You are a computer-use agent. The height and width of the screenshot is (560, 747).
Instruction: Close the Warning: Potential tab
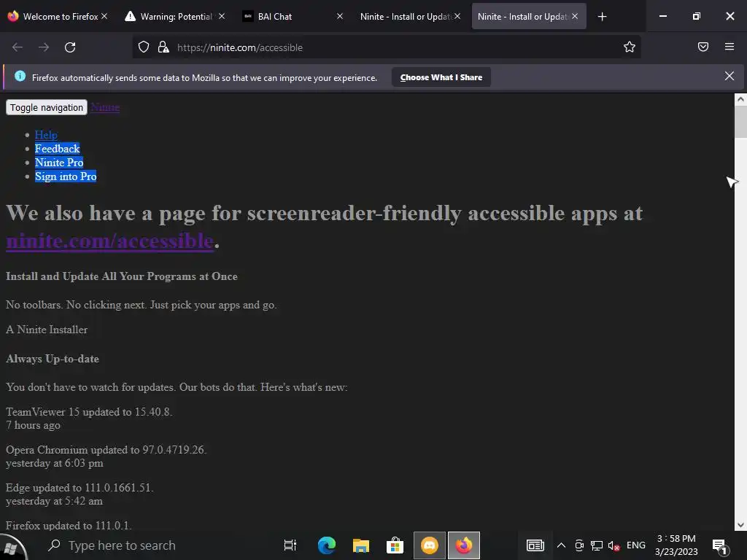click(222, 16)
